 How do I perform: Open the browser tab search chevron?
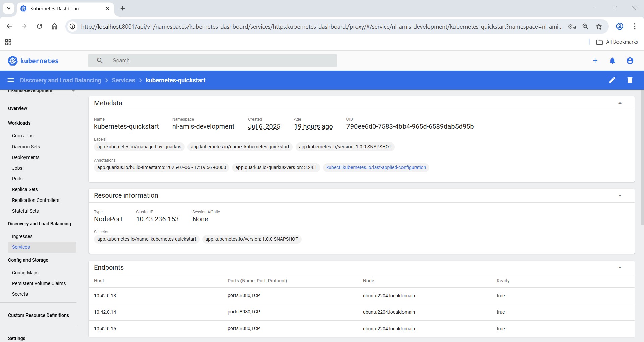click(x=9, y=8)
